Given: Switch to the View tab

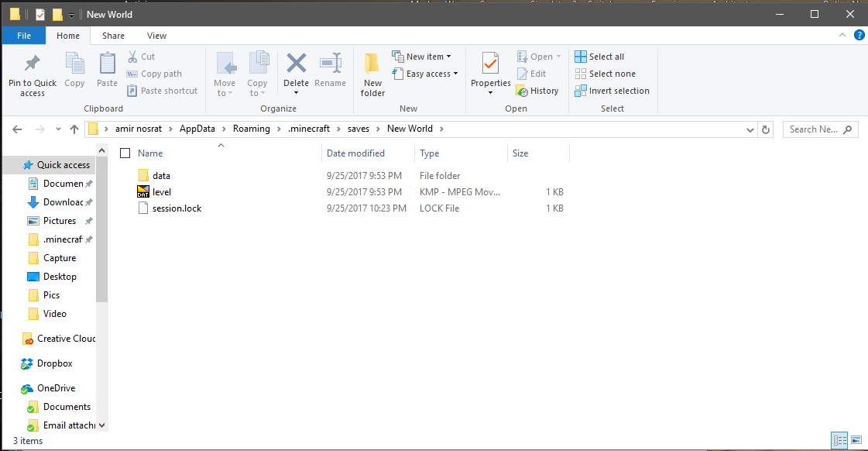Looking at the screenshot, I should coord(156,36).
